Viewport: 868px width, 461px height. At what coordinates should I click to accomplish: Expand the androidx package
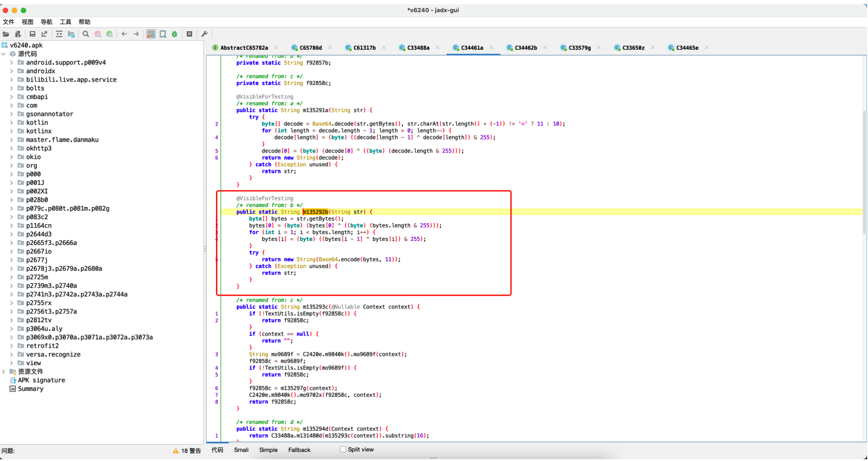(x=12, y=71)
